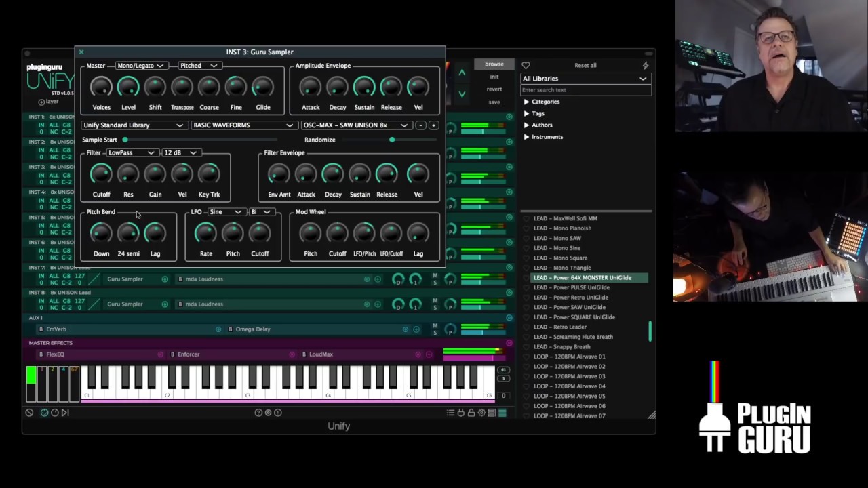
Task: Open Unify Standard Library dropdown
Action: [x=134, y=125]
